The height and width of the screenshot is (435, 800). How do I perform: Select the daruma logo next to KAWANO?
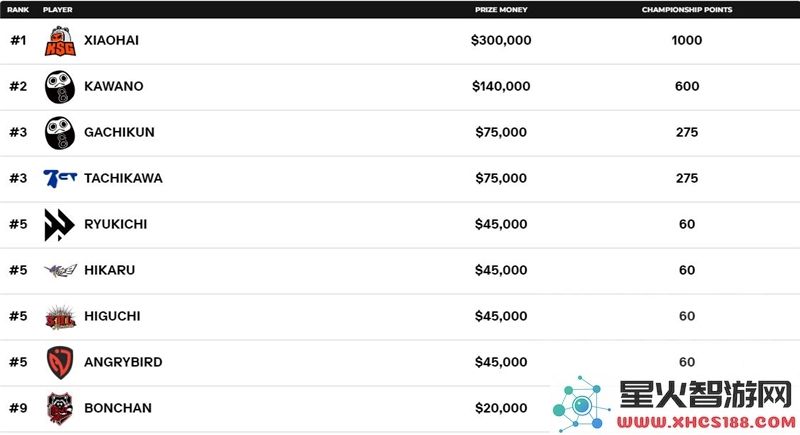(60, 87)
